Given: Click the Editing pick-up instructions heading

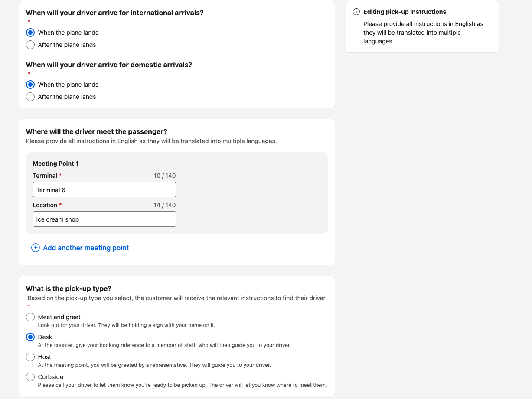Looking at the screenshot, I should [x=405, y=12].
